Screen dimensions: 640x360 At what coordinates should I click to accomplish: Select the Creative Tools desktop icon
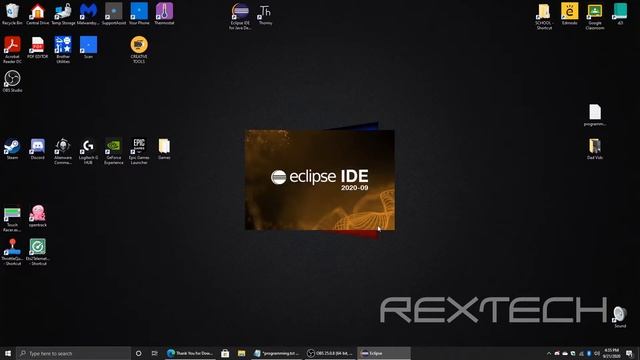(x=139, y=50)
